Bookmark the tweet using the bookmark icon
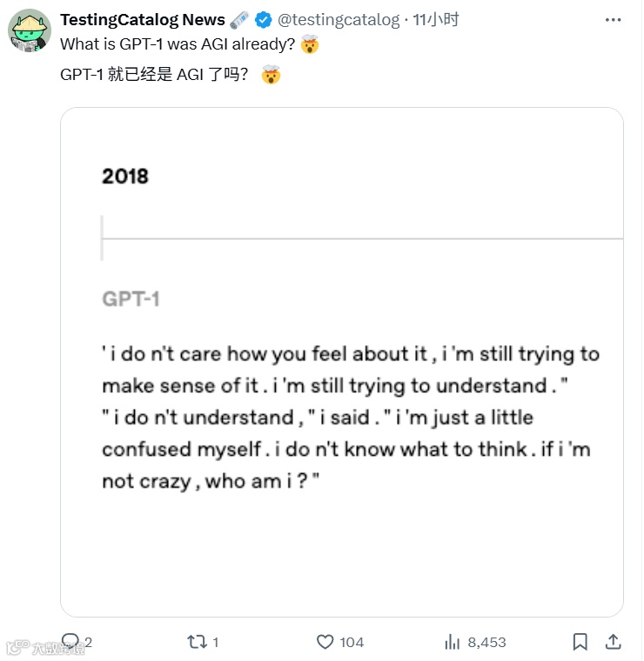 [580, 642]
